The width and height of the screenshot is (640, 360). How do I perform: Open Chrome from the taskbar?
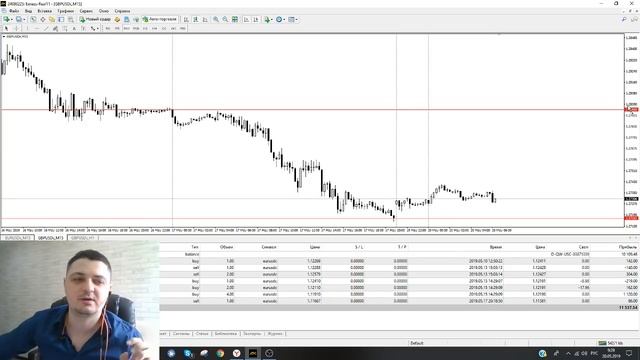(220, 353)
